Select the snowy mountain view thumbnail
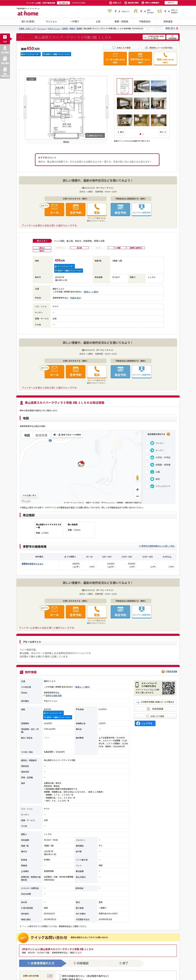The image size is (196, 980). point(159,86)
